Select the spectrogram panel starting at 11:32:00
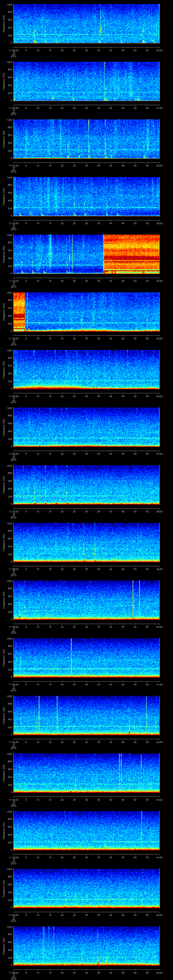Screen dimensions: 173x980 tap(86, 196)
